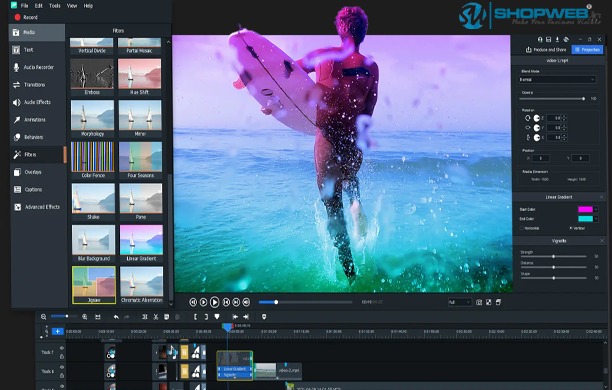Click the Record button
The width and height of the screenshot is (612, 390).
point(26,17)
